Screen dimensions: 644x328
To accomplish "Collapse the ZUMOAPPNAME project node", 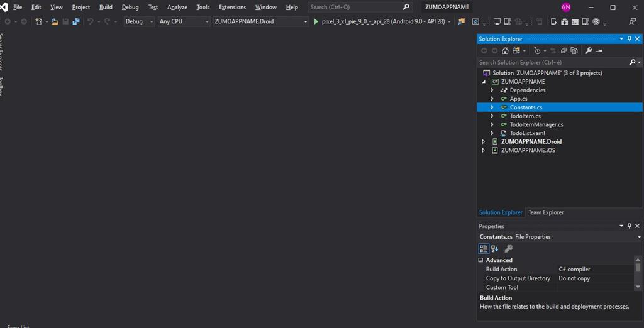I will [484, 82].
